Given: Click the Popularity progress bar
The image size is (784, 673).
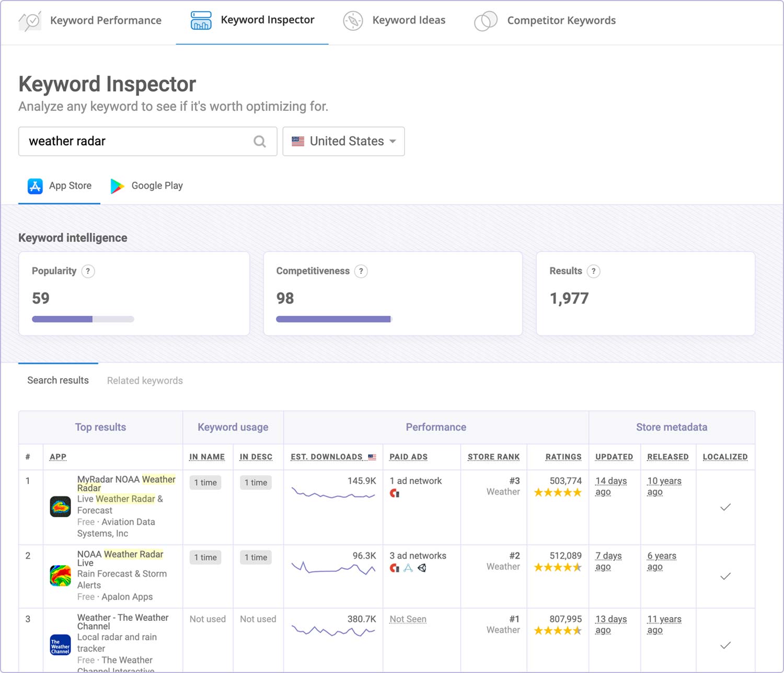Looking at the screenshot, I should (83, 319).
